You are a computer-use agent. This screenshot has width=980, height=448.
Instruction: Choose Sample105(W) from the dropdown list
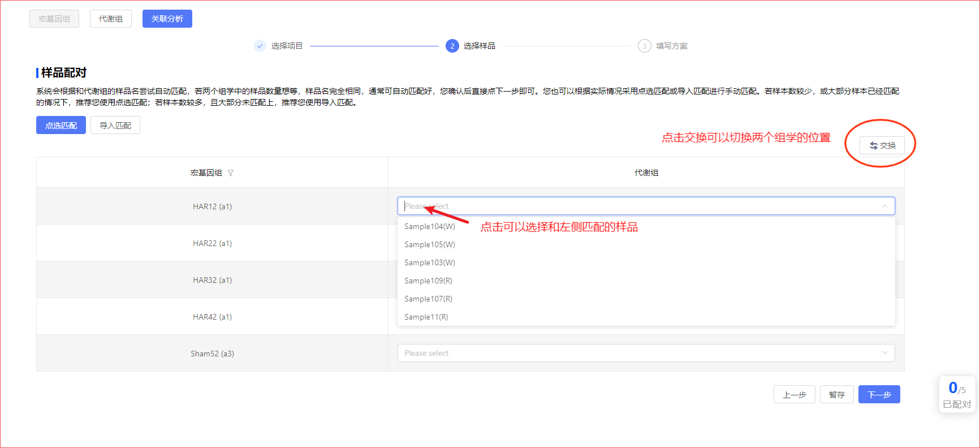coord(646,244)
